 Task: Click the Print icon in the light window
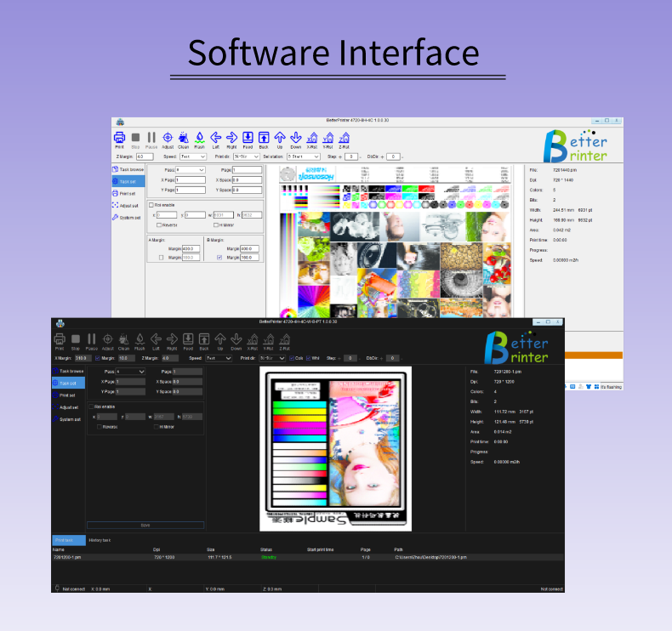120,138
